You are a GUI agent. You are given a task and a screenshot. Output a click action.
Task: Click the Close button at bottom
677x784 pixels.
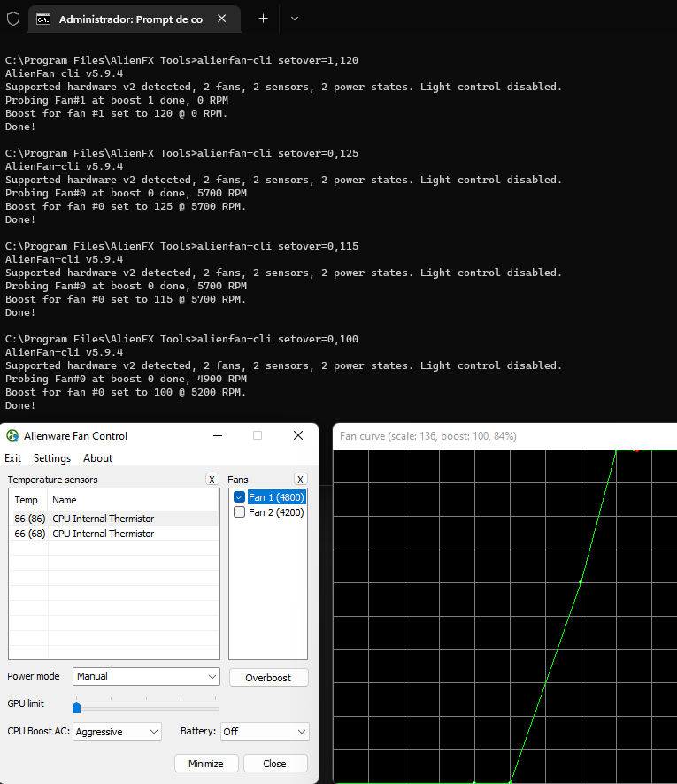point(275,764)
